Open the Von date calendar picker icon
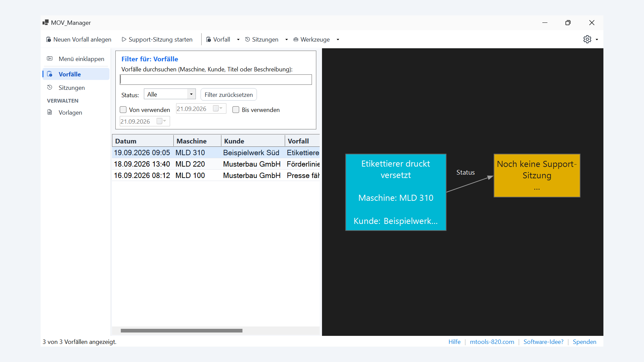The image size is (644, 362). [x=218, y=108]
